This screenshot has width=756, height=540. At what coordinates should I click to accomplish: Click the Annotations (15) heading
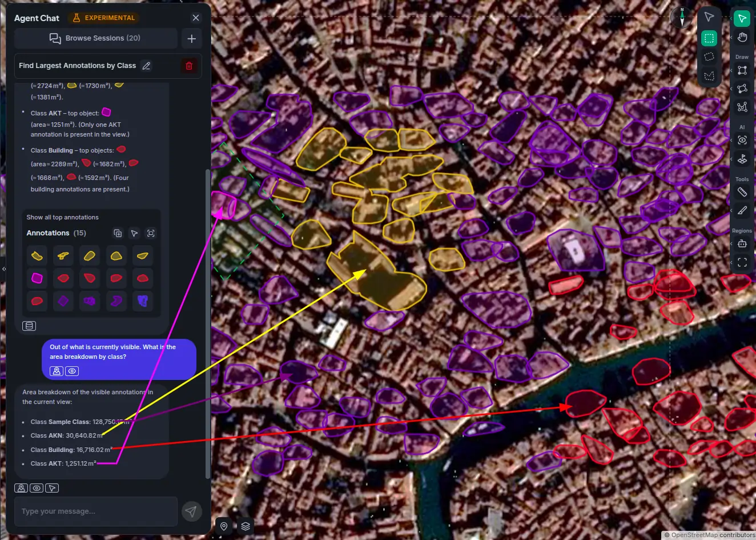(56, 233)
